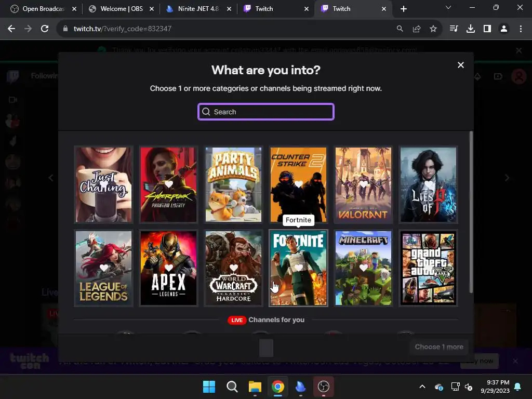This screenshot has width=532, height=399.
Task: Share this page icon
Action: [x=417, y=29]
